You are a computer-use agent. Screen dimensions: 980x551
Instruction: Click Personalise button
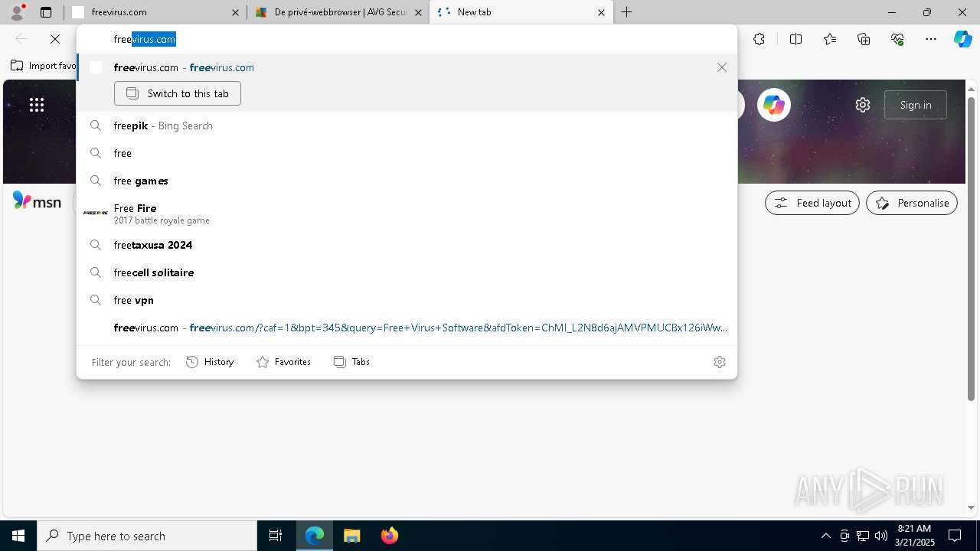pos(912,203)
